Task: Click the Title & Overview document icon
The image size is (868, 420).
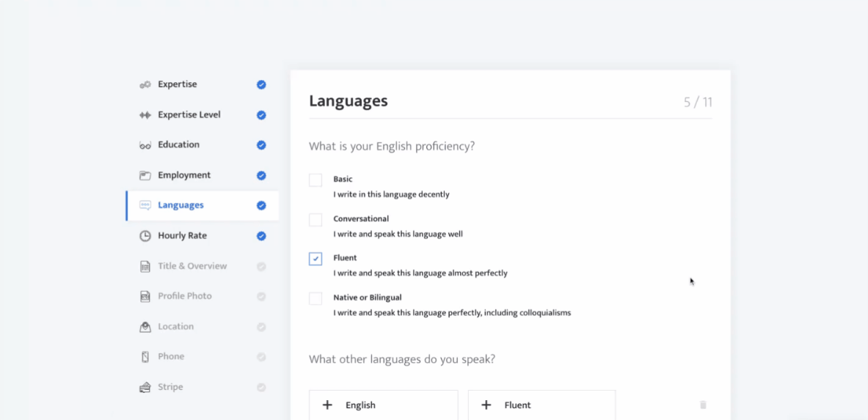Action: pyautogui.click(x=145, y=266)
